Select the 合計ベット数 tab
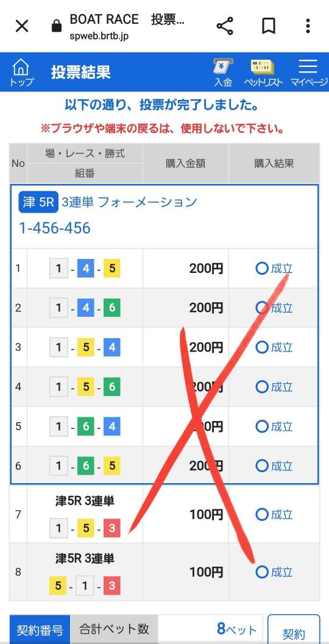The image size is (329, 644). [114, 629]
